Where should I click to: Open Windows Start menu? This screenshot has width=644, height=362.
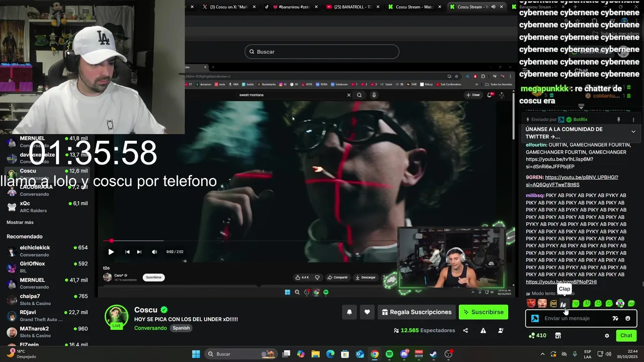tap(196, 354)
